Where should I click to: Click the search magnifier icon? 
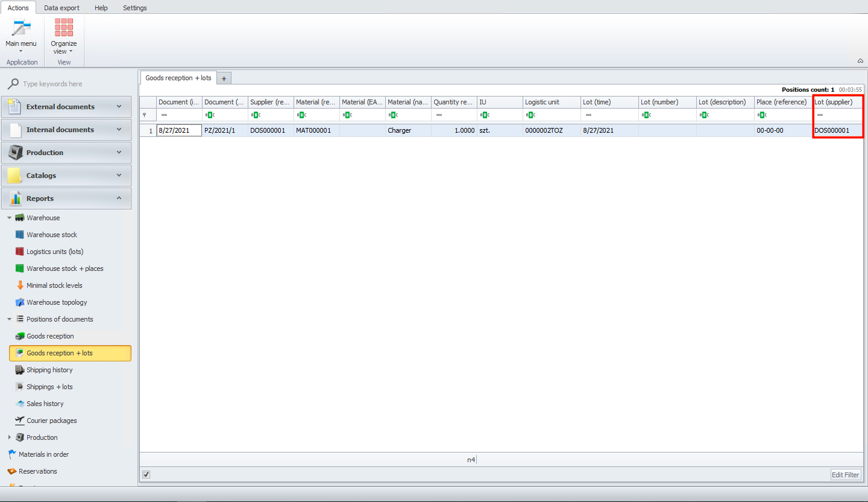tap(13, 84)
